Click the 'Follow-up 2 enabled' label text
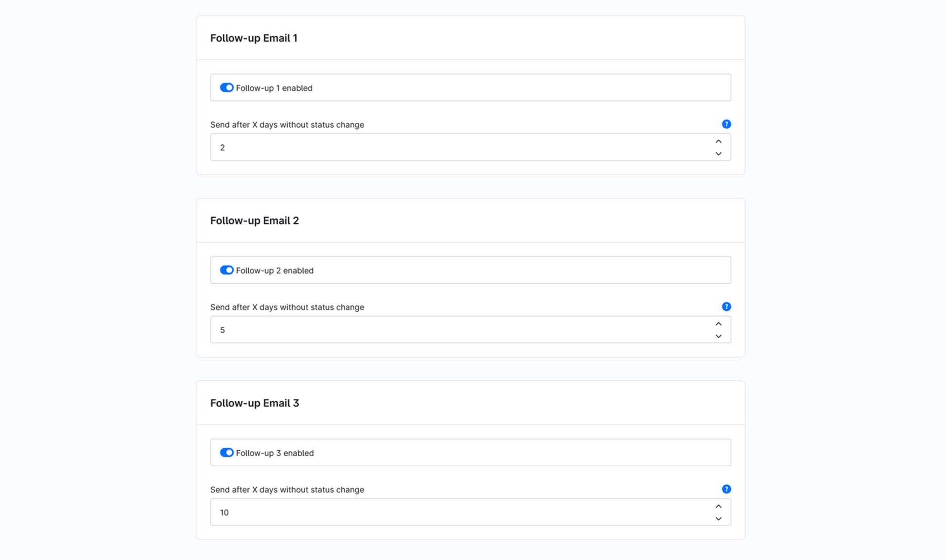The image size is (945, 560). pyautogui.click(x=275, y=271)
